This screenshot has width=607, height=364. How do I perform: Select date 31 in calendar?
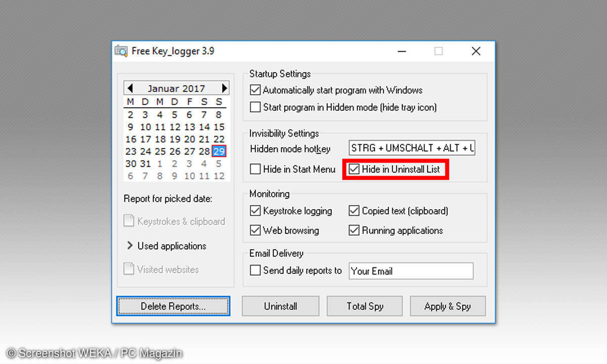[x=146, y=163]
